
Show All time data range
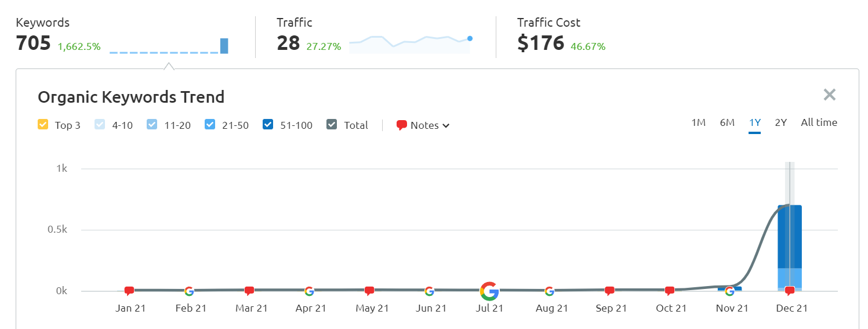pyautogui.click(x=819, y=122)
